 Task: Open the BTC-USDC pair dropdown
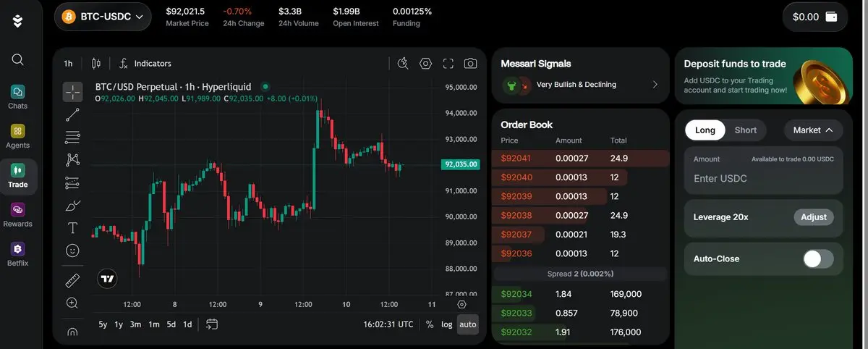pos(103,16)
